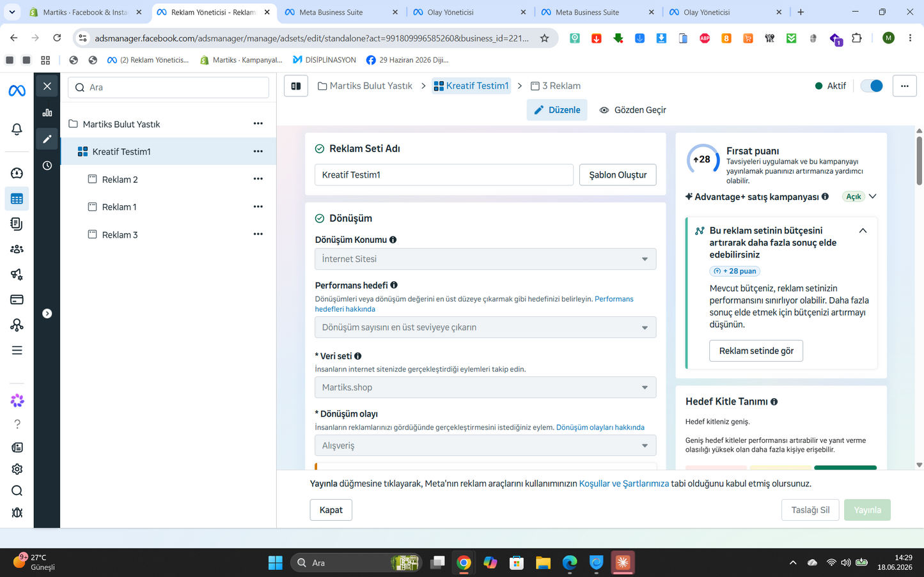Image resolution: width=924 pixels, height=577 pixels.
Task: Open the audiences people icon in sidebar
Action: [x=17, y=249]
